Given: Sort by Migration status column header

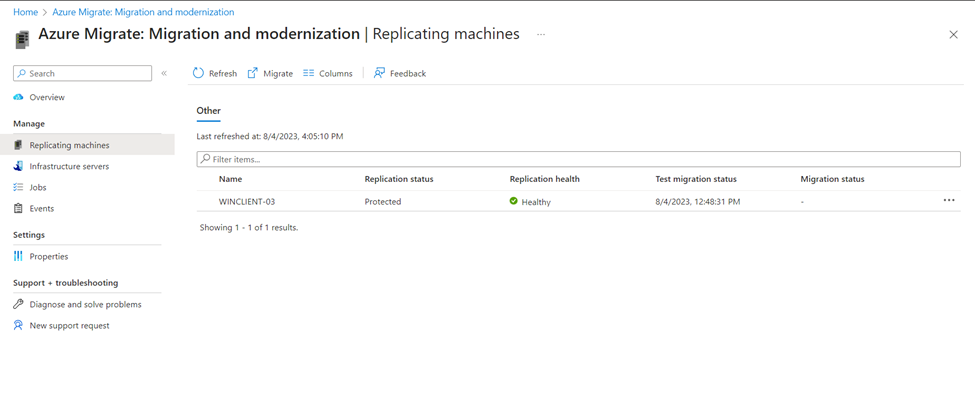Looking at the screenshot, I should (x=833, y=179).
